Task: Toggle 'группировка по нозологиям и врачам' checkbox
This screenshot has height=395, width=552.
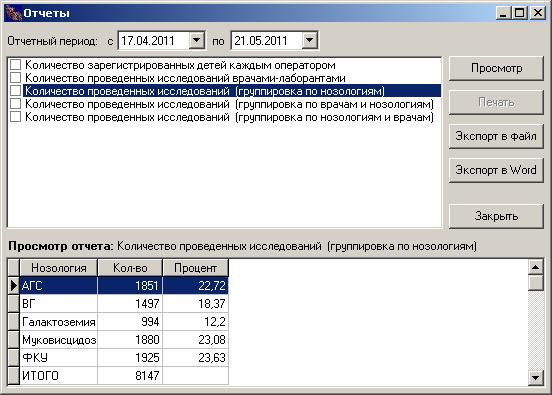Action: [15, 117]
